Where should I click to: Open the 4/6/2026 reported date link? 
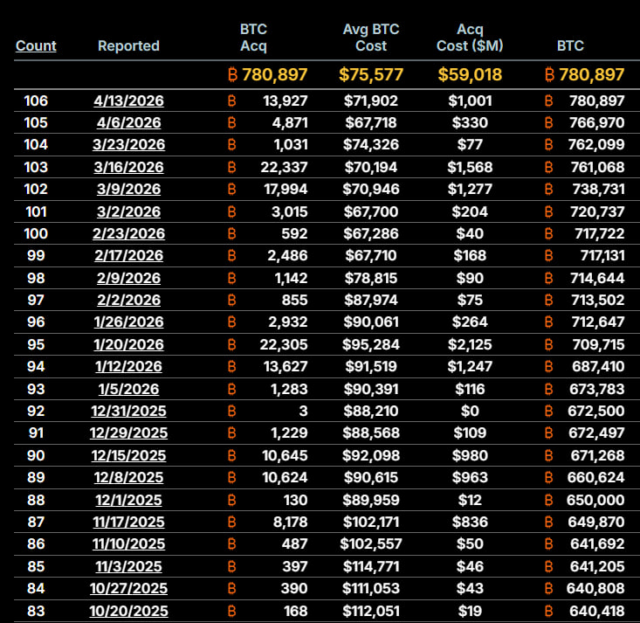pos(129,123)
